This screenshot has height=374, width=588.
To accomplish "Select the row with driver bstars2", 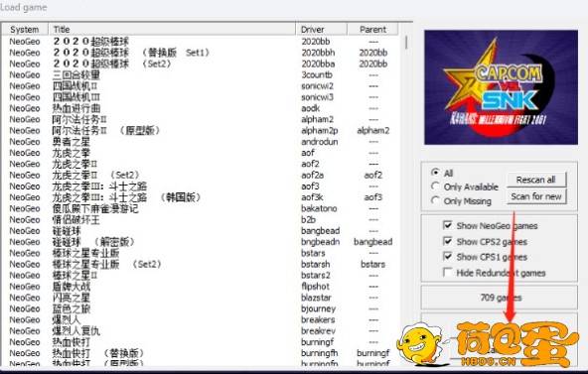I will pyautogui.click(x=201, y=276).
